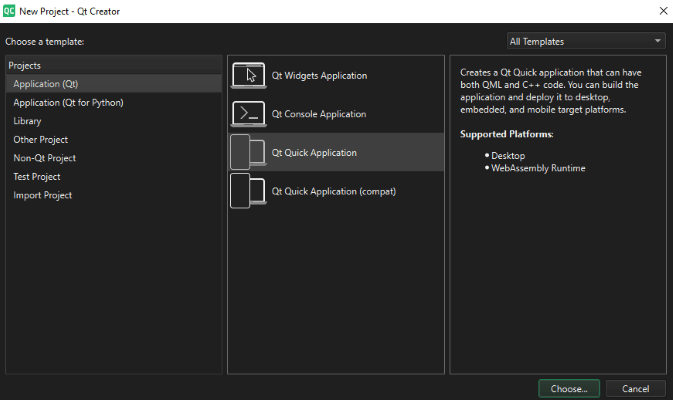Click the Qt Widgets Application monitor icon
Viewport: 673px width, 400px height.
coord(249,76)
